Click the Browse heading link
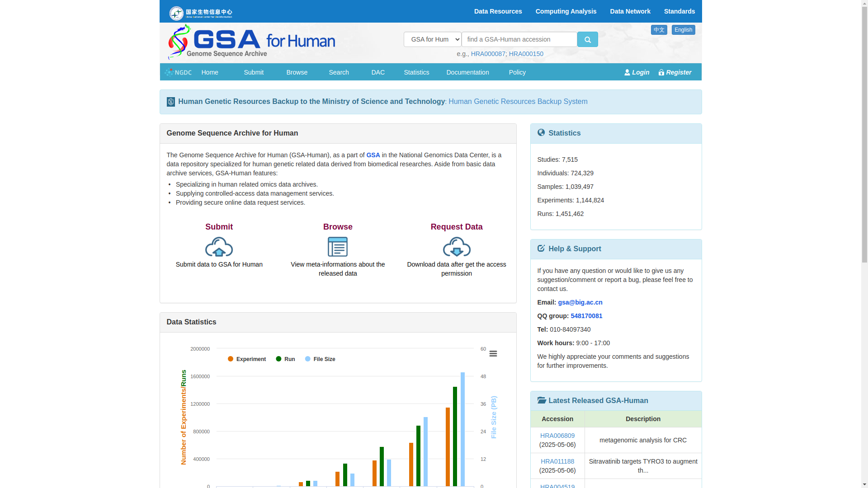868x488 pixels. click(338, 227)
